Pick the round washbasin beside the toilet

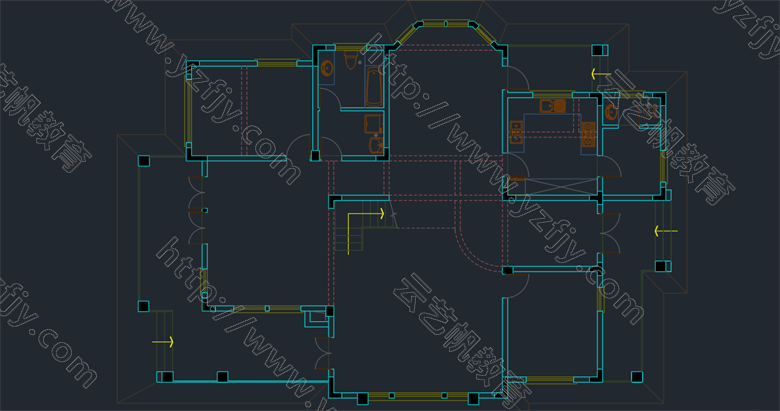[327, 68]
